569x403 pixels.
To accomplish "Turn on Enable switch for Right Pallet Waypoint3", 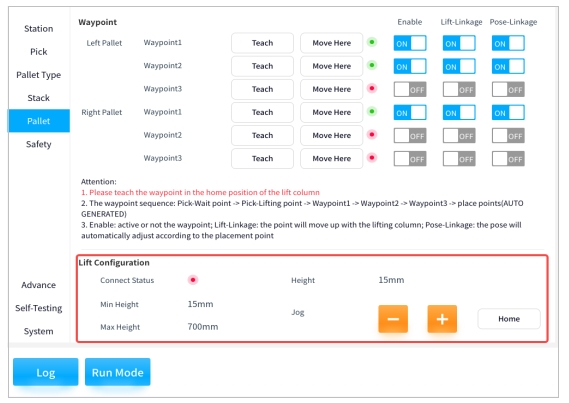I will tap(410, 159).
